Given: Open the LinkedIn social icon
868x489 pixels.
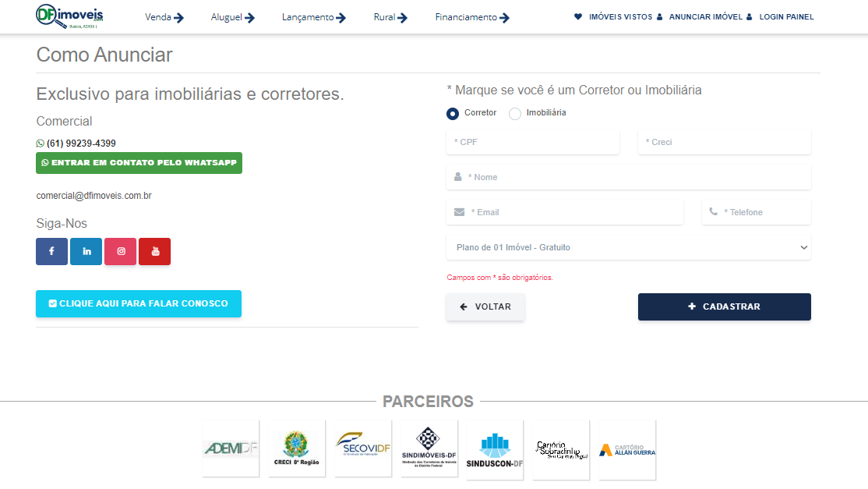Looking at the screenshot, I should (x=86, y=251).
